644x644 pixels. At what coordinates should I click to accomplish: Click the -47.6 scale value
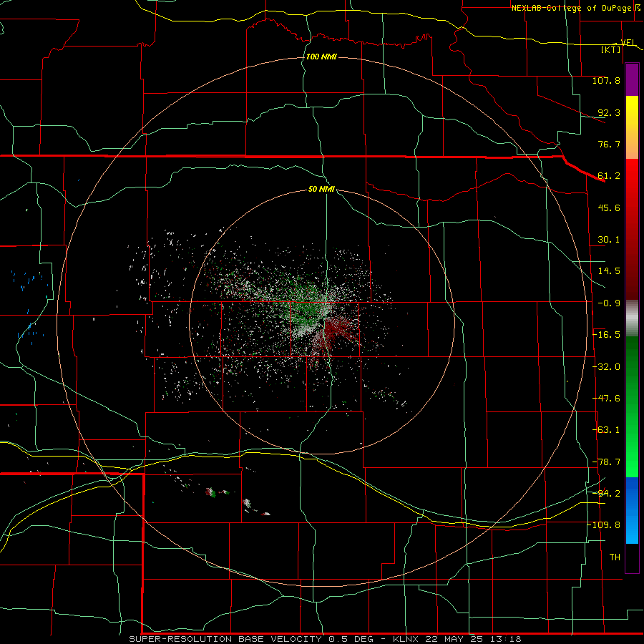click(x=606, y=399)
